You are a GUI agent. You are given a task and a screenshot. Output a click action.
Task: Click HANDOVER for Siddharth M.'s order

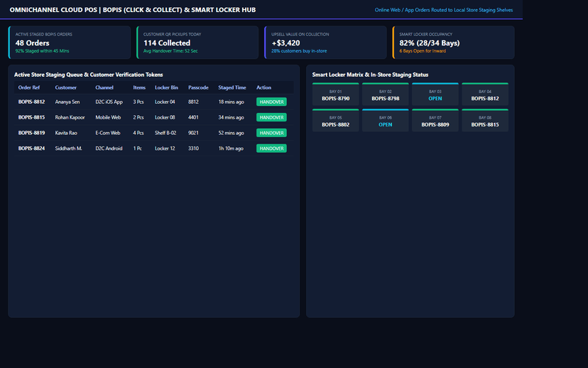[271, 148]
